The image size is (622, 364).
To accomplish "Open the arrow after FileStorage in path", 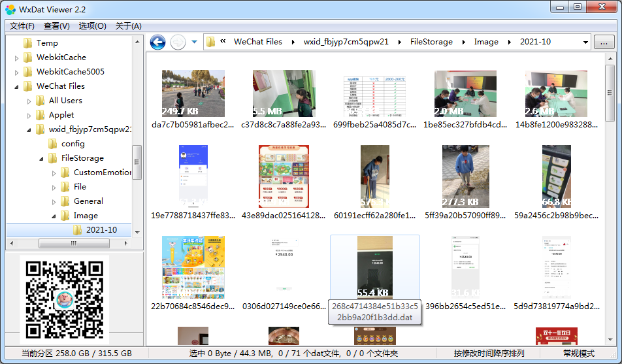I will click(463, 42).
